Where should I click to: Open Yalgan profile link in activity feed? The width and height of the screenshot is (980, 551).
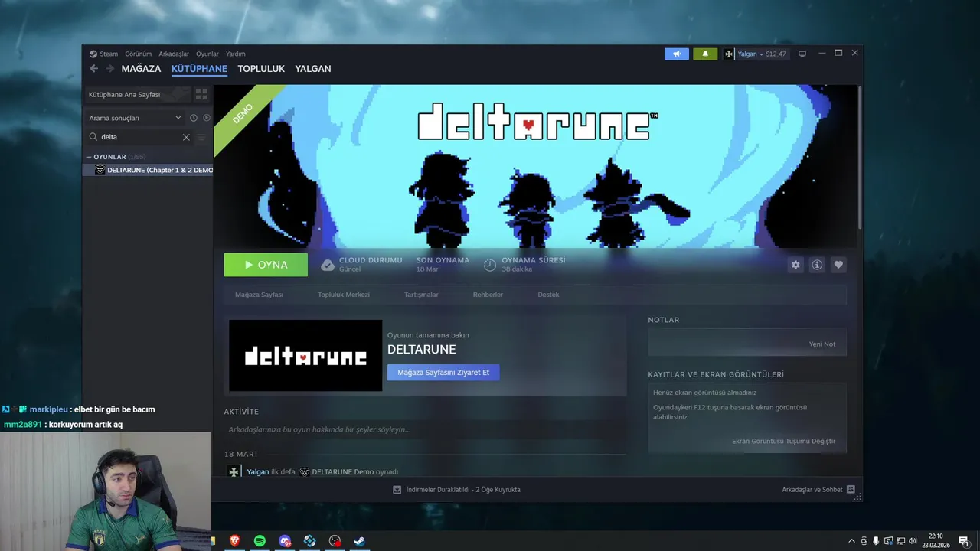tap(258, 472)
